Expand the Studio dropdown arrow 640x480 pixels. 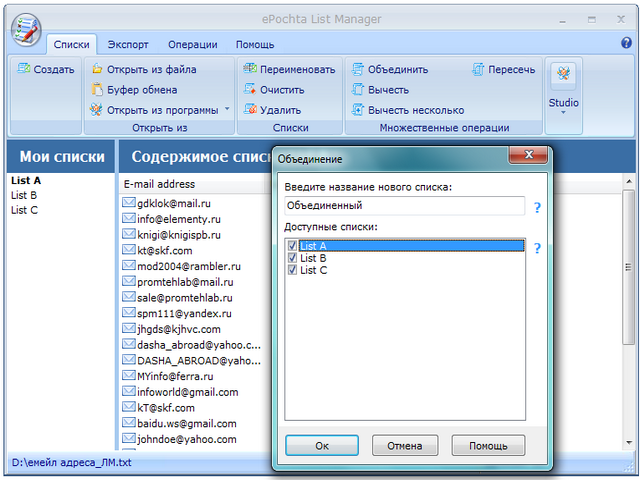pyautogui.click(x=563, y=113)
